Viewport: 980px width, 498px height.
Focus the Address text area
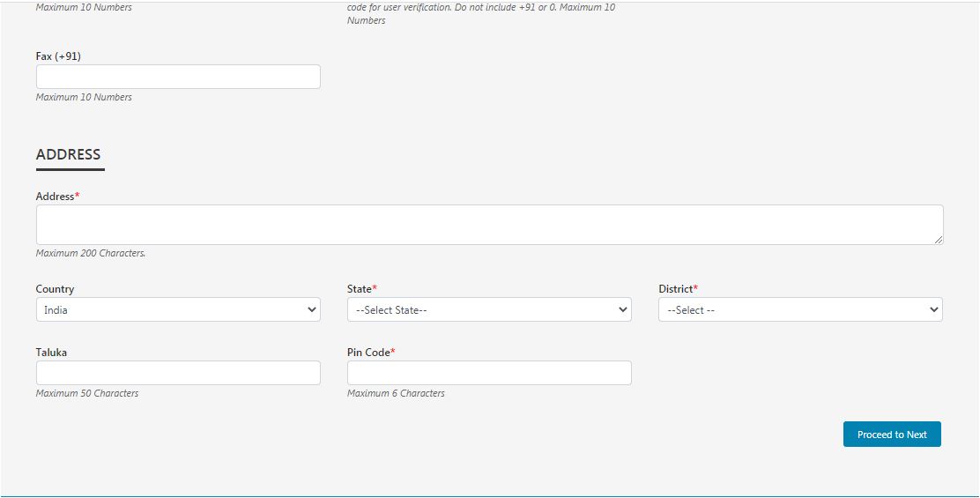click(x=489, y=225)
